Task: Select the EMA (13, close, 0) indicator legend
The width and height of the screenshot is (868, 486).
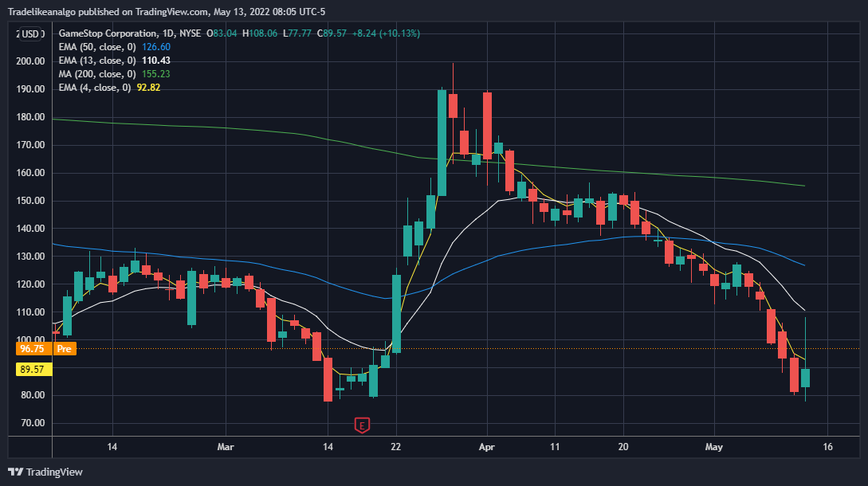Action: [x=97, y=61]
